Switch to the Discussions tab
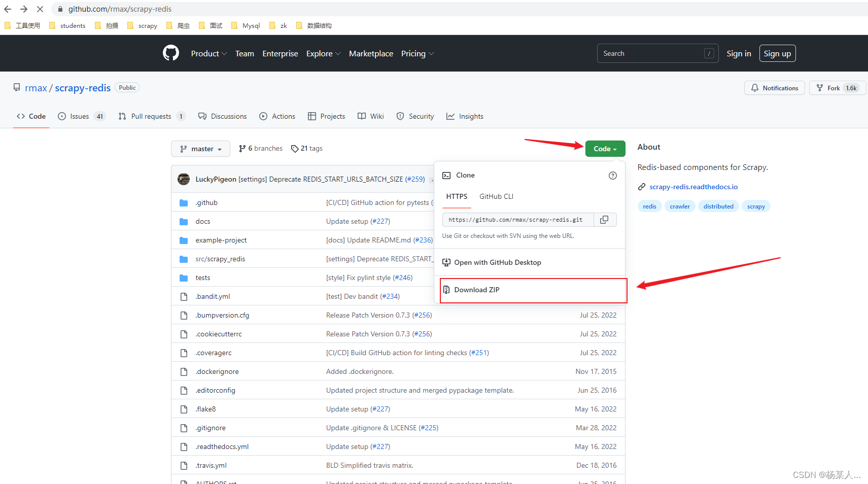 223,116
